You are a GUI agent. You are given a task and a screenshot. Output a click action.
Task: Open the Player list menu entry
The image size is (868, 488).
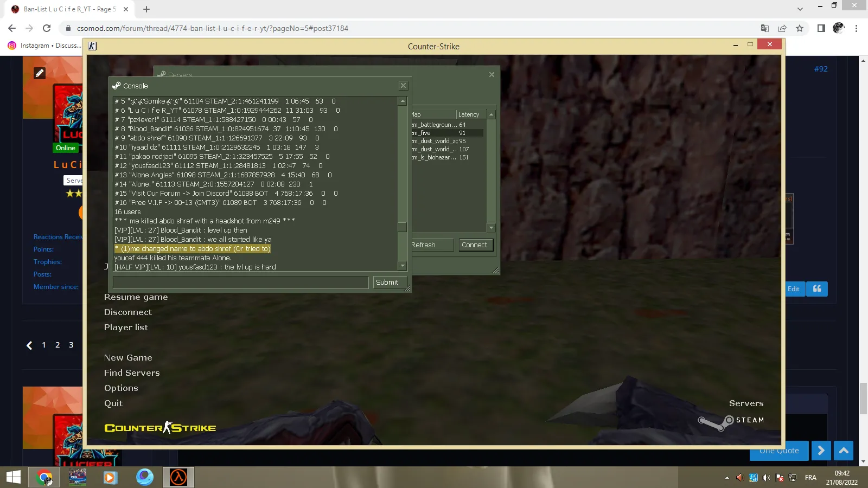pos(126,328)
